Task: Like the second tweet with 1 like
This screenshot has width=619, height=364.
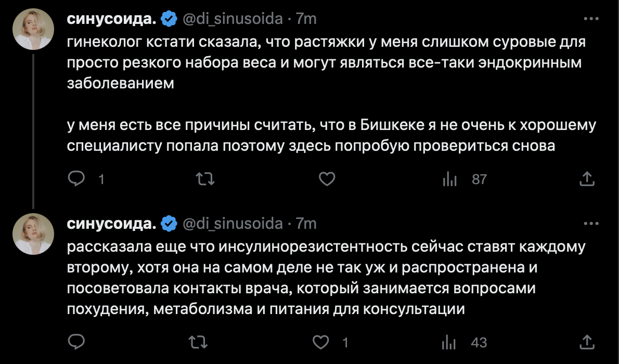Action: click(324, 342)
